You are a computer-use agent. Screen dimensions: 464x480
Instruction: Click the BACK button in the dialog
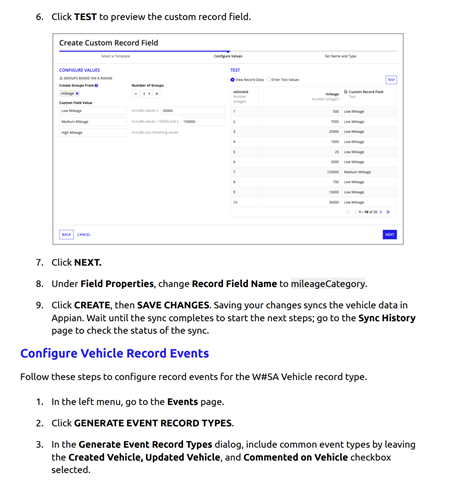coord(66,235)
